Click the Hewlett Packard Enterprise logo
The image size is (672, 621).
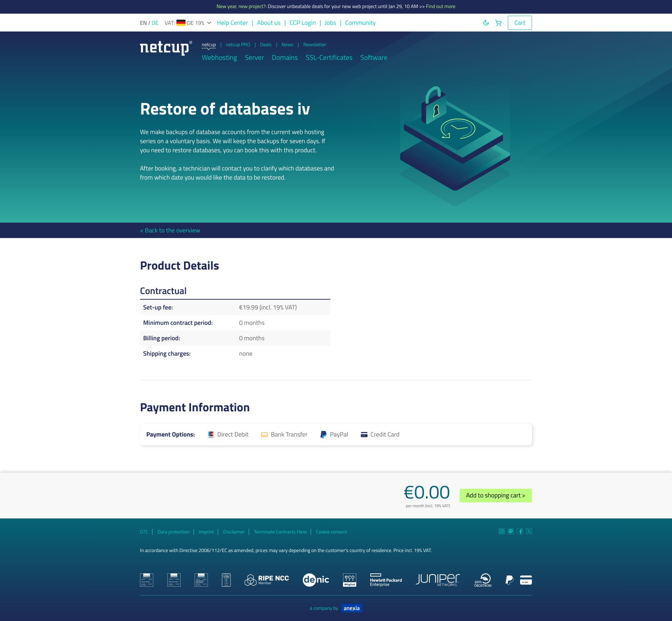(386, 580)
